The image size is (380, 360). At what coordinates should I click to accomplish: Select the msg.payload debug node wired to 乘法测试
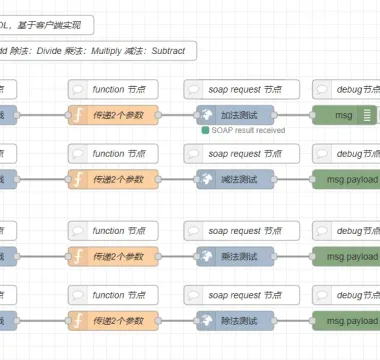point(346,257)
